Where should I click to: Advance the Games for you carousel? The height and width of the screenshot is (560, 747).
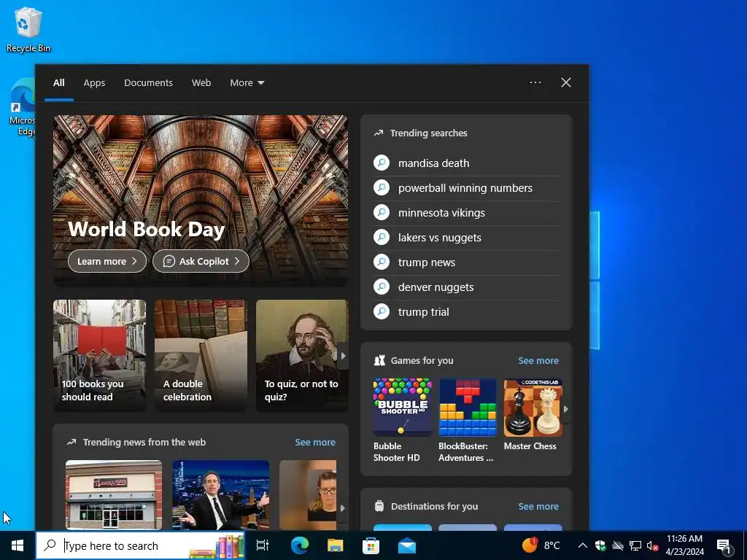point(566,408)
